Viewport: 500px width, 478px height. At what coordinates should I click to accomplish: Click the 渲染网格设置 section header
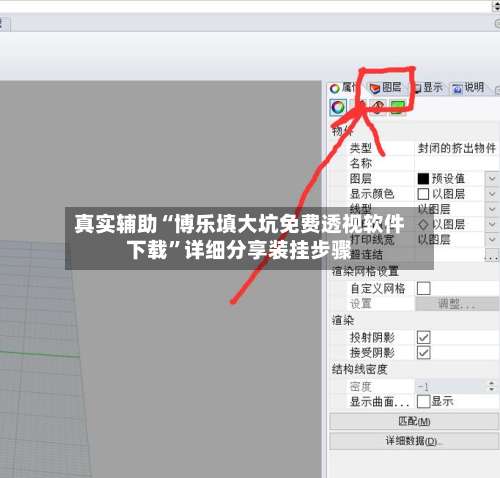pyautogui.click(x=365, y=271)
